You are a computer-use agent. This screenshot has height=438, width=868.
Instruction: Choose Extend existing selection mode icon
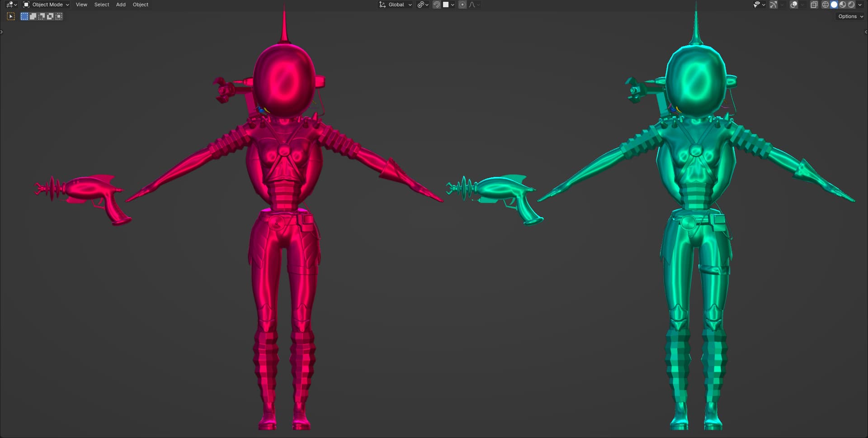point(33,16)
